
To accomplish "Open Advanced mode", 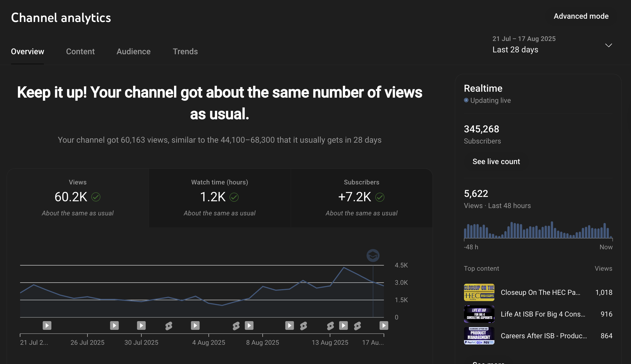I will click(x=581, y=16).
